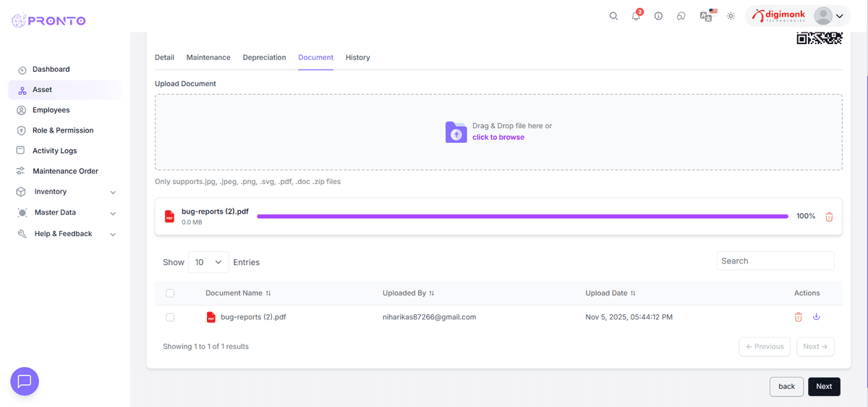Select all documents with header checkbox
Viewport: 868px width, 407px height.
(x=170, y=293)
